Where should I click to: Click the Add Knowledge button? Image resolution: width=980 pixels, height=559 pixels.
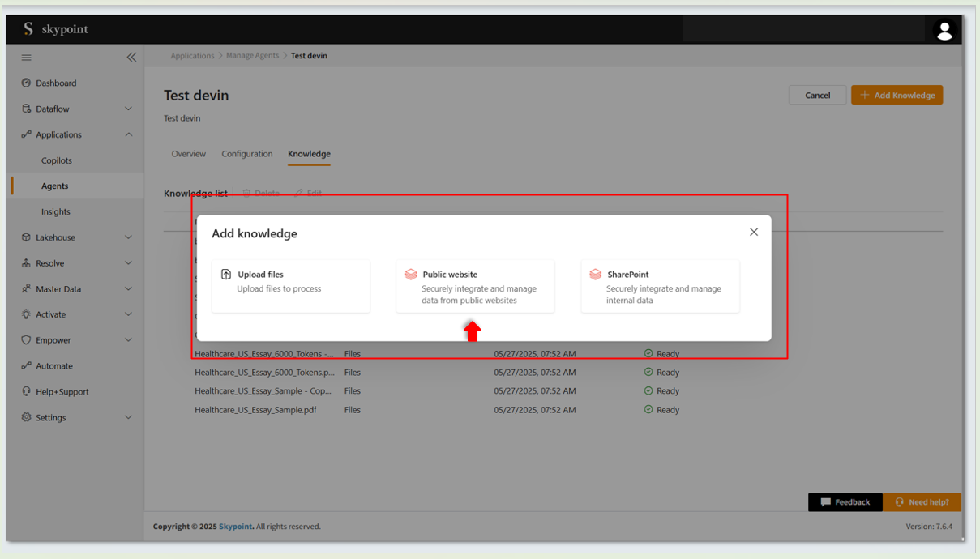[x=897, y=95]
